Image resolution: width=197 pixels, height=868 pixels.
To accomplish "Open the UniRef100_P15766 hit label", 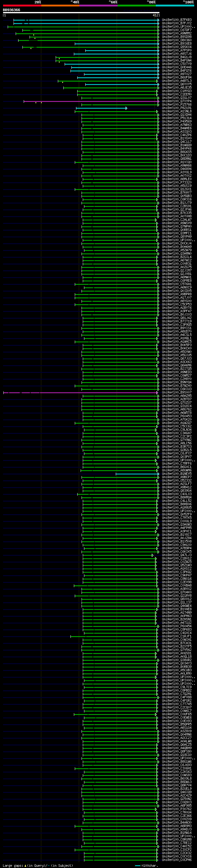I will pos(177,104).
